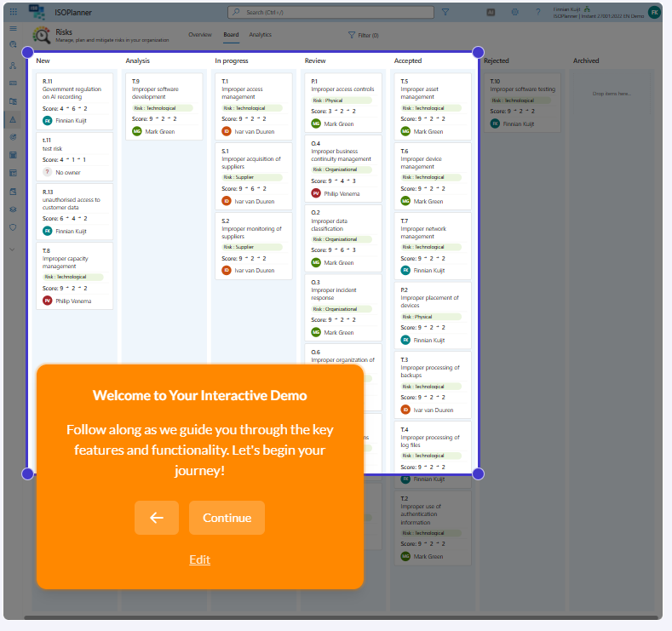The image size is (672, 631).
Task: Click the Rejected column header
Action: (x=497, y=60)
